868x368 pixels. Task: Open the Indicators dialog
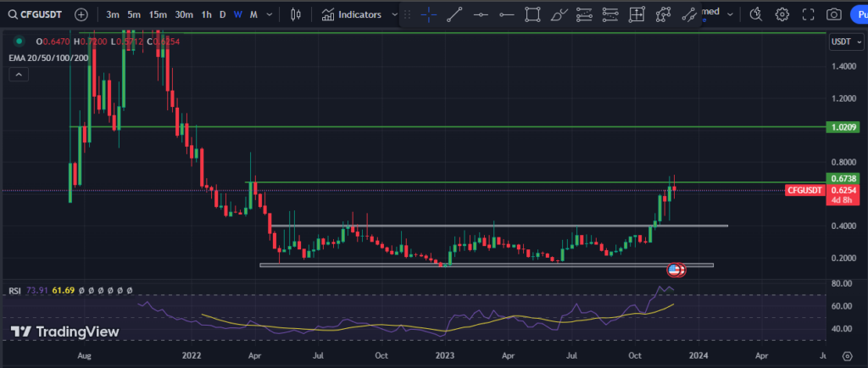click(352, 15)
